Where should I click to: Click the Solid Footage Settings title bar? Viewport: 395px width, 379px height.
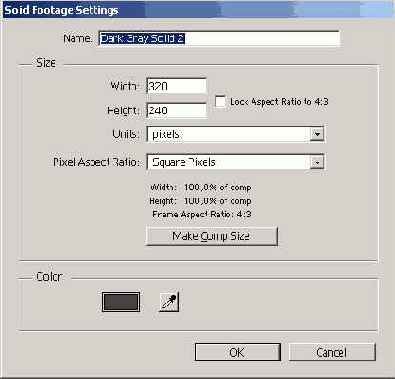(x=197, y=10)
